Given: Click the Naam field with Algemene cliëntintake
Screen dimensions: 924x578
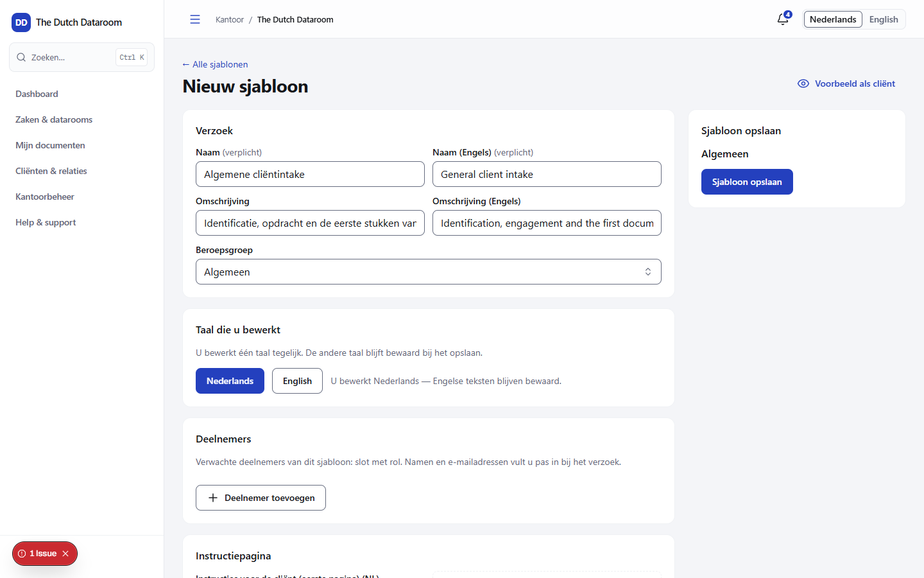Looking at the screenshot, I should pos(310,174).
